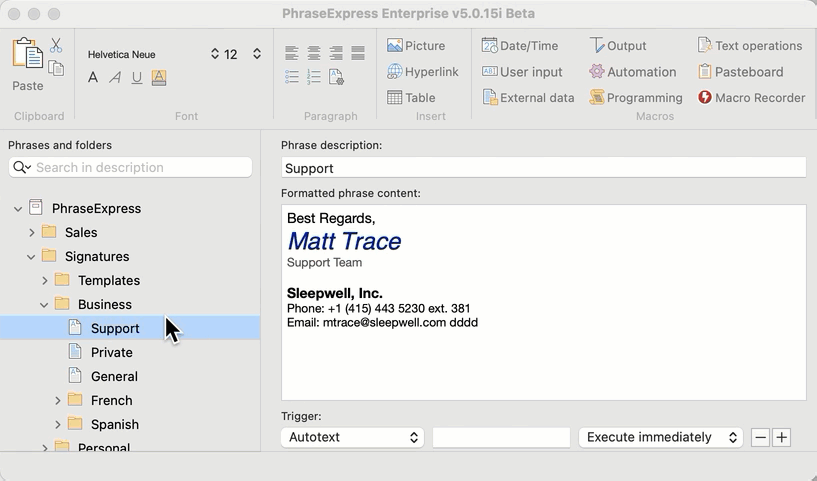
Task: Open the Date/Time macro
Action: tap(520, 46)
